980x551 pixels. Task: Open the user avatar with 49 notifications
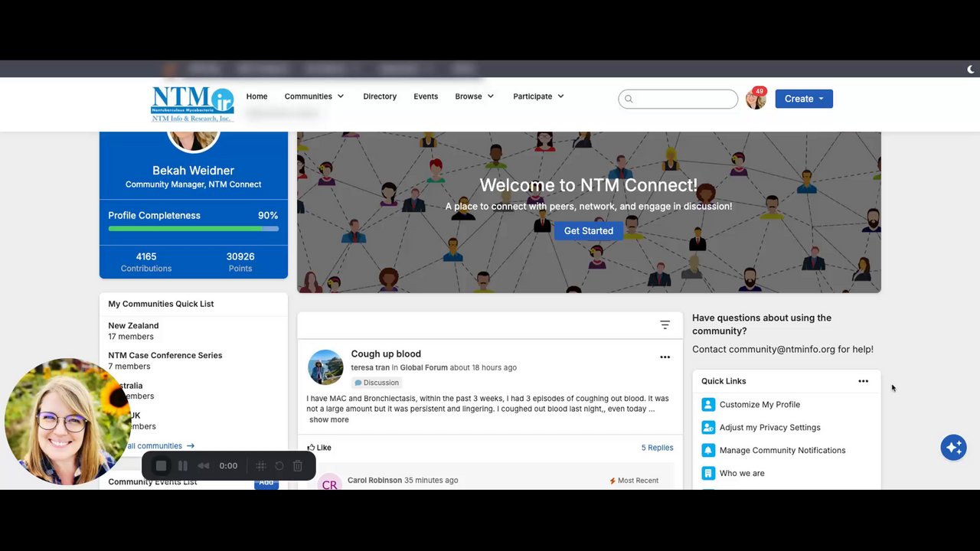(x=756, y=99)
